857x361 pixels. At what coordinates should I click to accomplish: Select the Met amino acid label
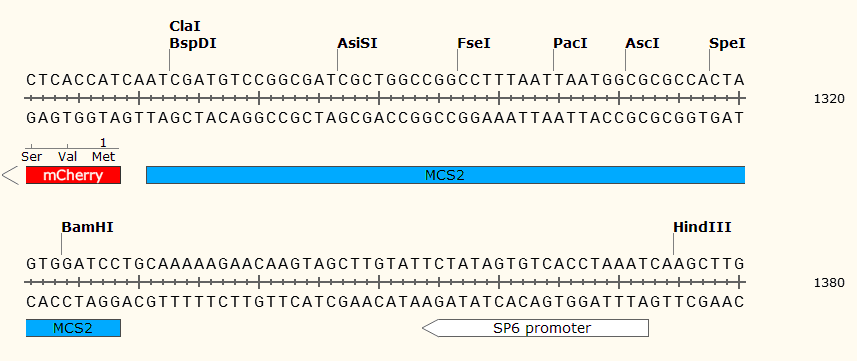[103, 158]
